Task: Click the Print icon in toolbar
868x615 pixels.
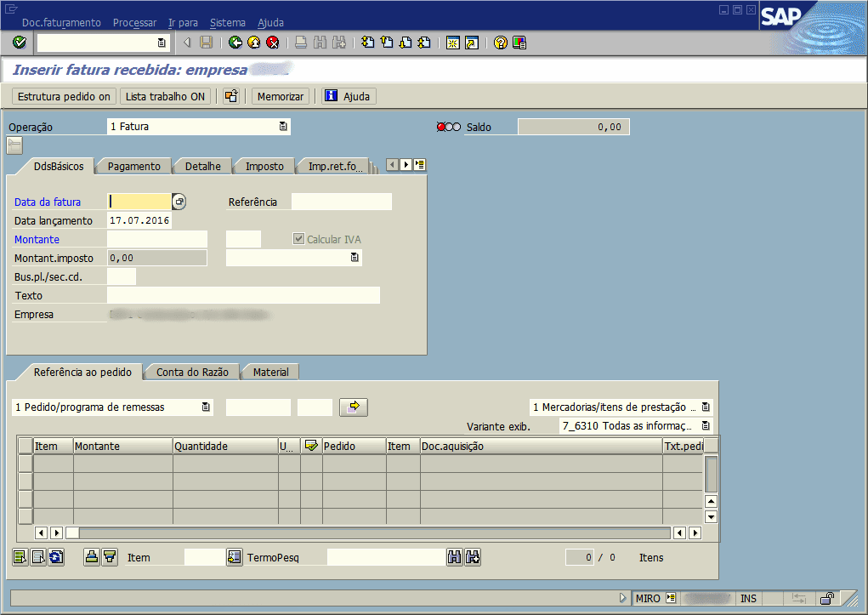Action: point(301,43)
